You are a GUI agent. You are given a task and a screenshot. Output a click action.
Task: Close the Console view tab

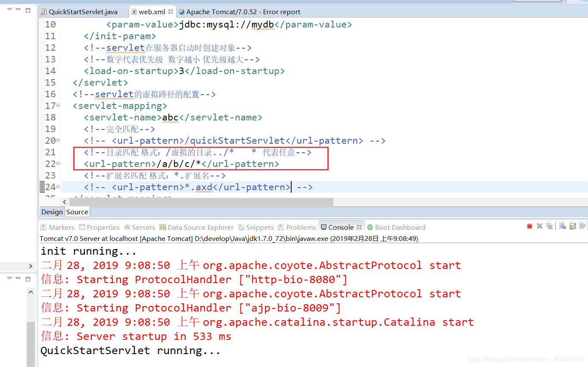[359, 227]
